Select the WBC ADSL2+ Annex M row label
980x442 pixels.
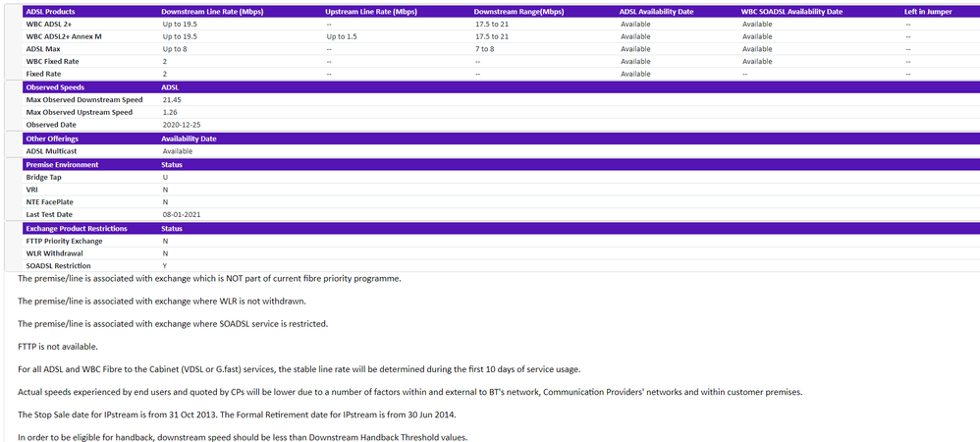(64, 36)
